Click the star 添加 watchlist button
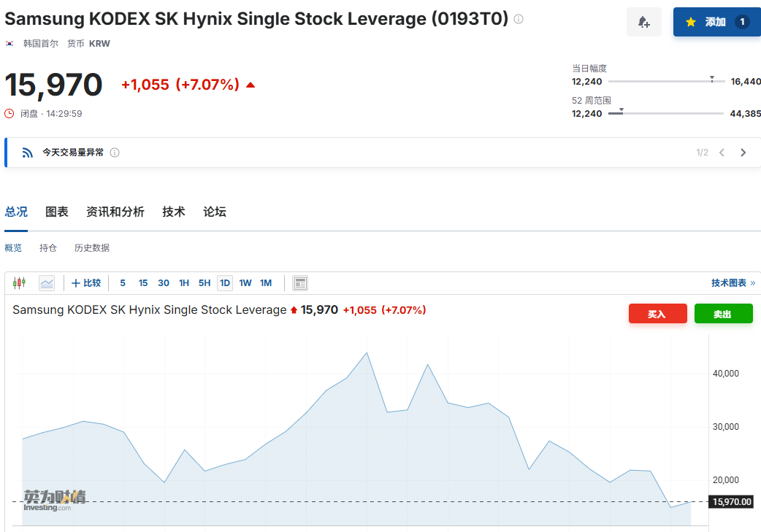Image resolution: width=761 pixels, height=532 pixels. pos(717,22)
